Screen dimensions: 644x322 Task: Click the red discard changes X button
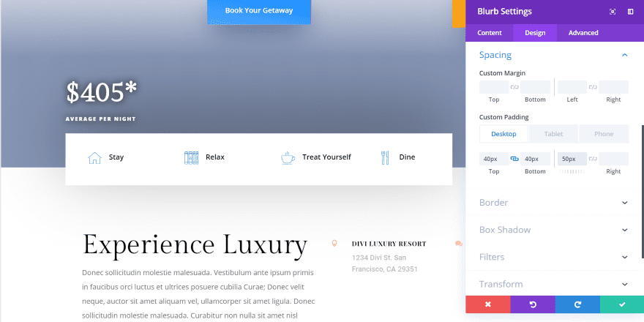488,304
